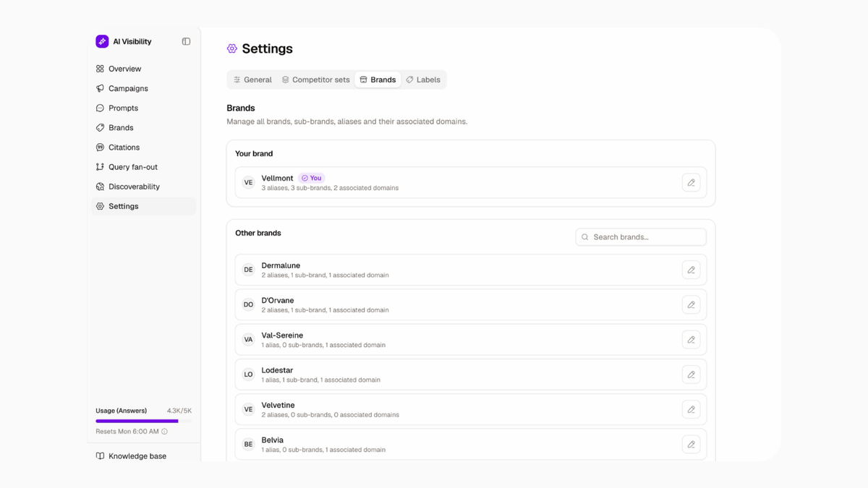868x488 pixels.
Task: Edit the Vellmont brand with pencil icon
Action: [x=691, y=183]
